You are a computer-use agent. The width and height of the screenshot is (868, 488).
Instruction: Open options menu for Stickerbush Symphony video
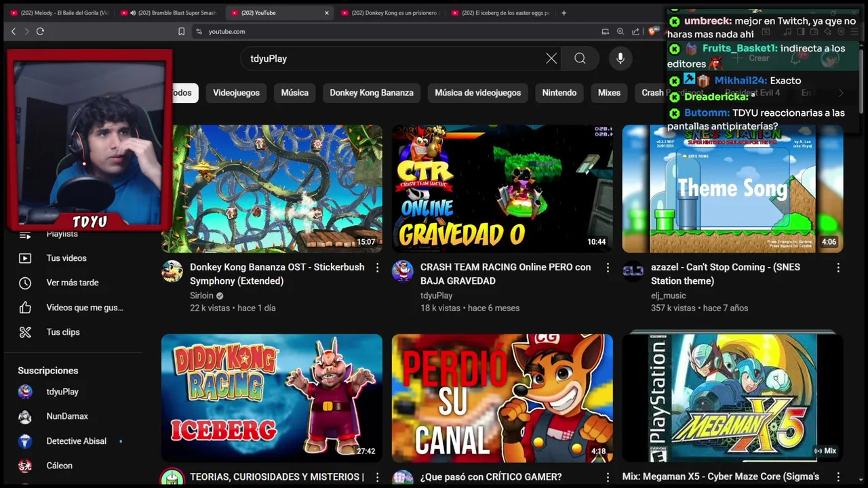pos(377,268)
